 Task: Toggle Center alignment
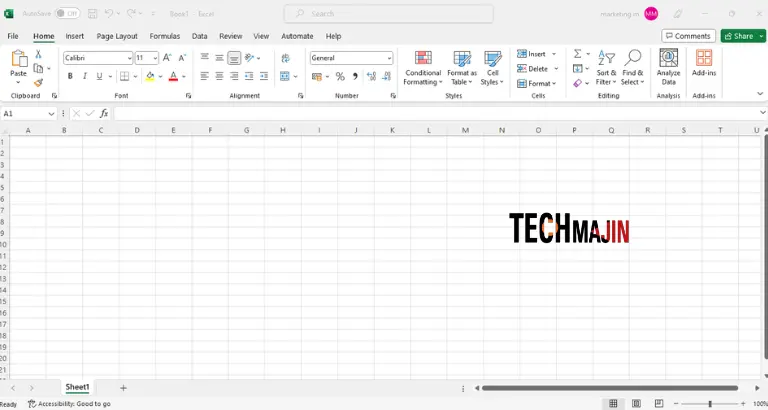pyautogui.click(x=219, y=76)
